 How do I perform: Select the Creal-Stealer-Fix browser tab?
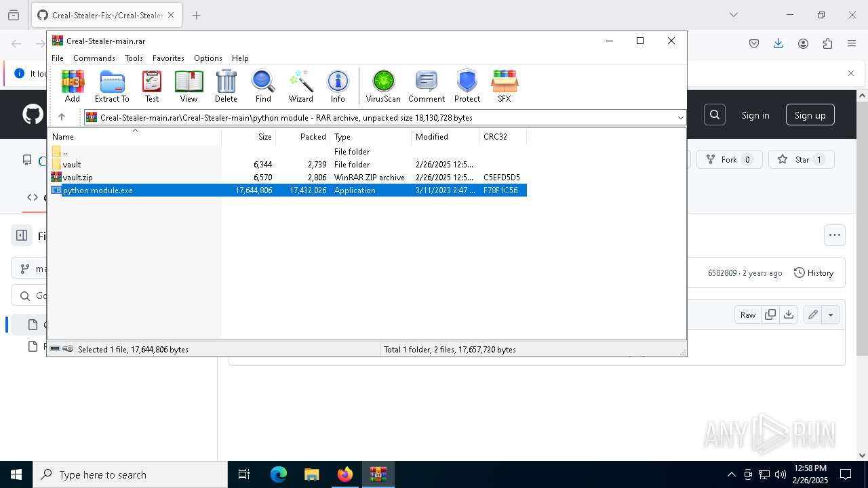tap(105, 15)
